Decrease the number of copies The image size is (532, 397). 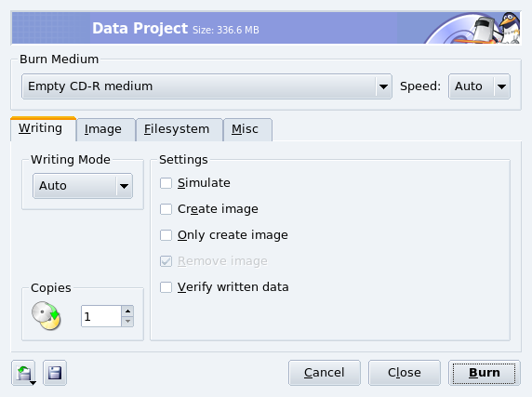127,322
